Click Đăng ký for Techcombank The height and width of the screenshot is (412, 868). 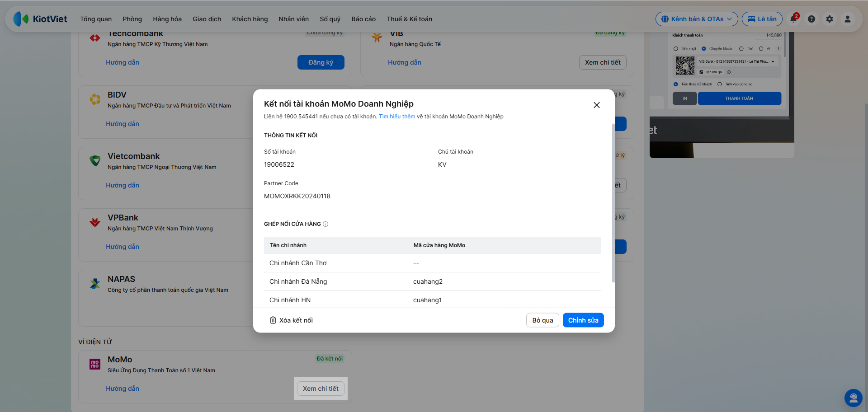(321, 62)
